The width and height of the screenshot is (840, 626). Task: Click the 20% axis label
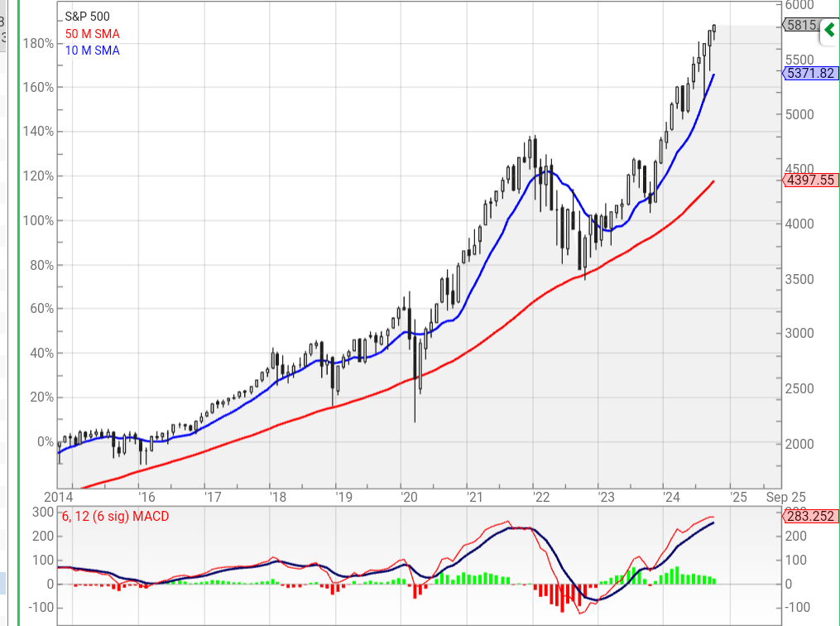tap(41, 397)
